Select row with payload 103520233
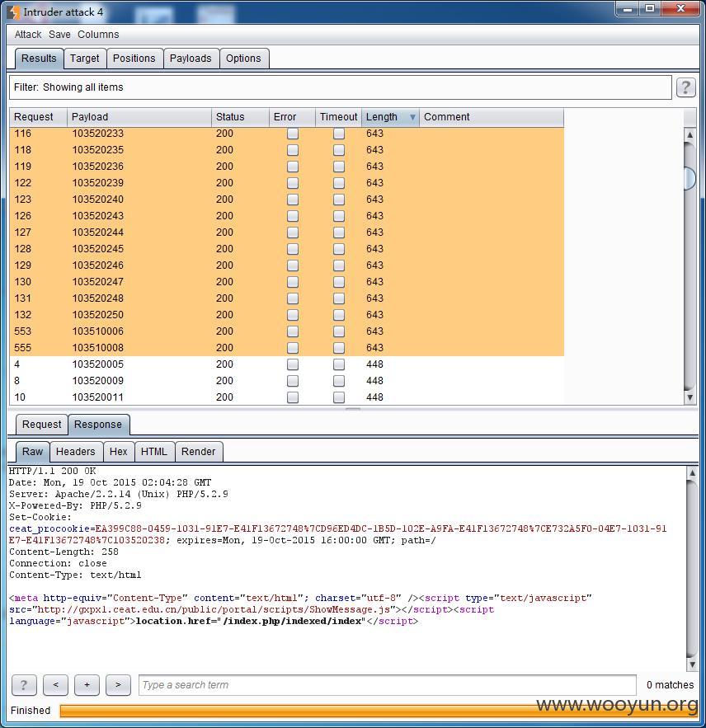 pos(286,134)
